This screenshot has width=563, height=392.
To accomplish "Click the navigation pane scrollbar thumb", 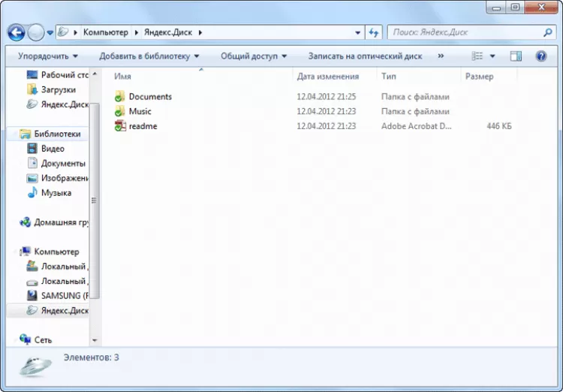I will 94,201.
